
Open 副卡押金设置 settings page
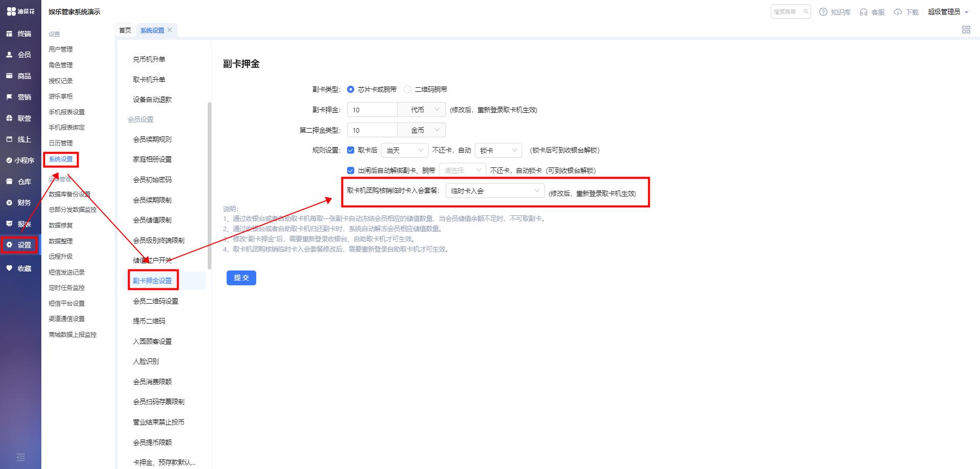point(152,281)
